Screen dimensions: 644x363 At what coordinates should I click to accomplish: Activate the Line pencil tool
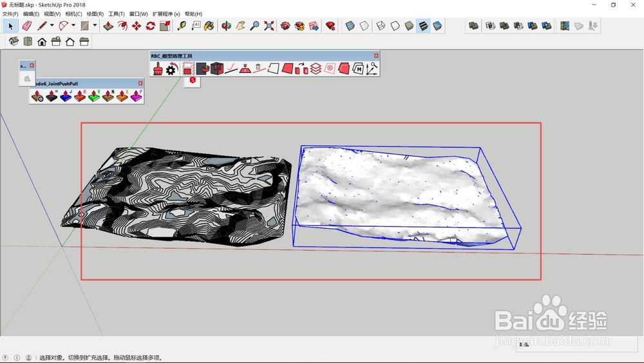pyautogui.click(x=42, y=26)
